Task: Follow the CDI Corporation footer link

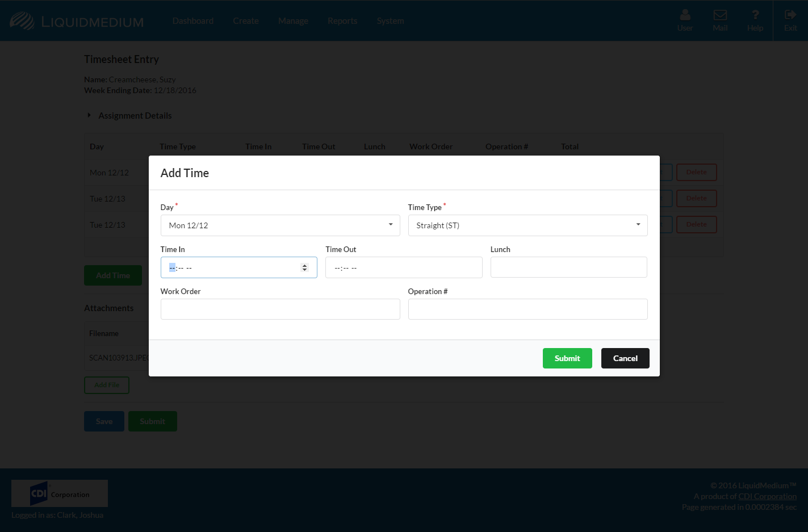Action: (767, 496)
